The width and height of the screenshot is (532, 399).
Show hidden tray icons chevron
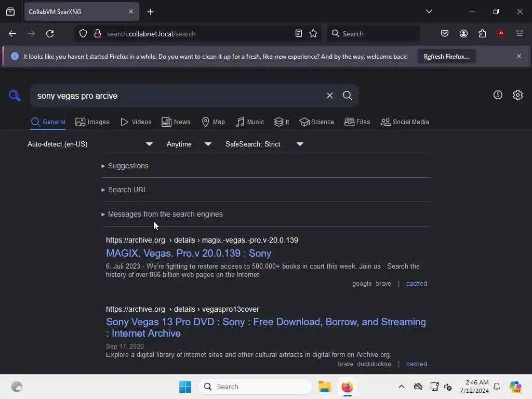click(x=402, y=387)
